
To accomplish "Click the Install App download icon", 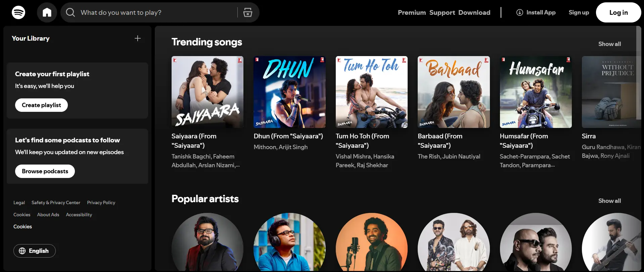I will pyautogui.click(x=519, y=12).
